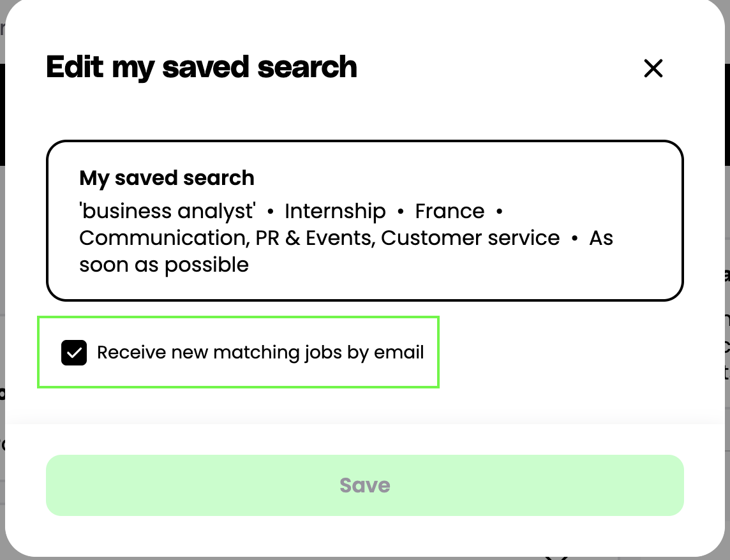This screenshot has width=730, height=560.
Task: Click the X icon at dialog top right
Action: (653, 68)
